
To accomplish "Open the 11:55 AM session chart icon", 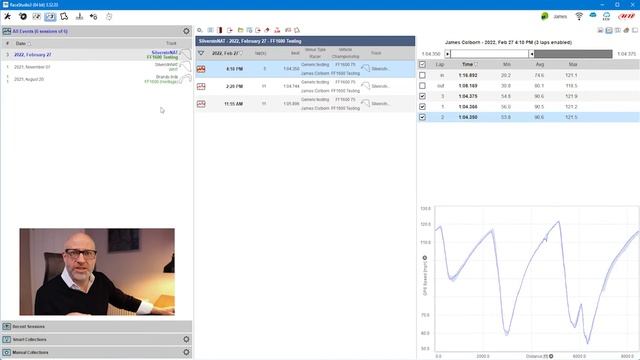I will (201, 104).
